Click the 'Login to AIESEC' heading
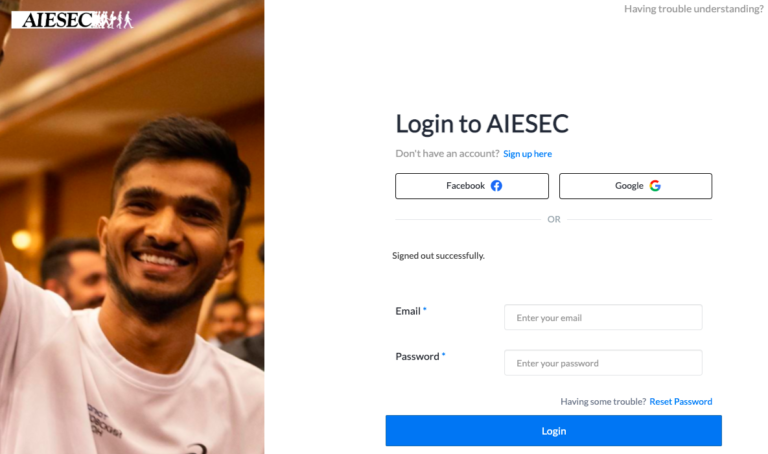Image resolution: width=768 pixels, height=454 pixels. click(x=482, y=123)
